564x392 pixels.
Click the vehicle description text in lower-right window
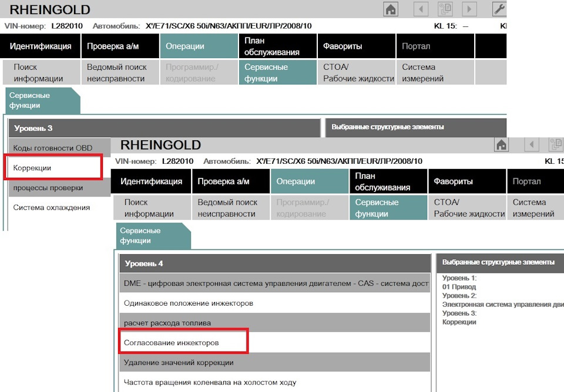point(339,161)
